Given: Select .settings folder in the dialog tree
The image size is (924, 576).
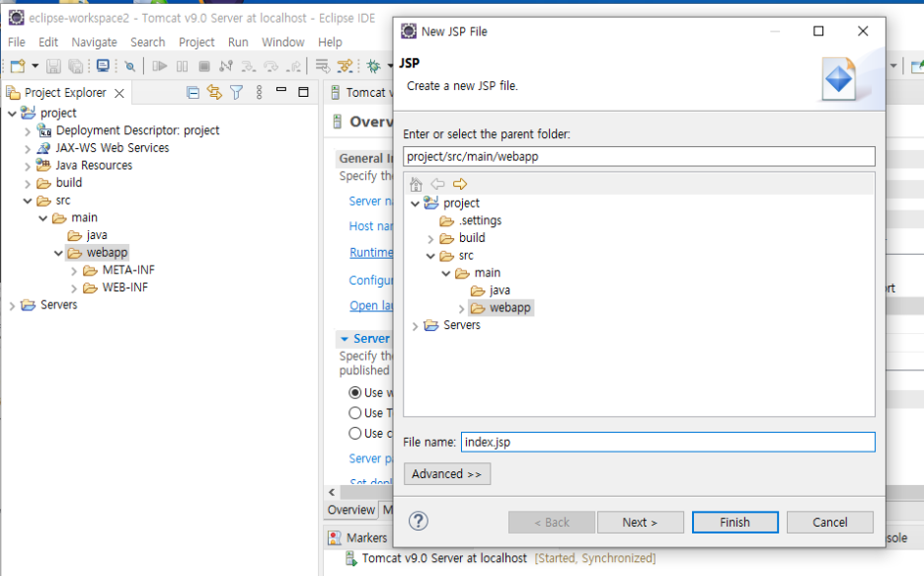Looking at the screenshot, I should pyautogui.click(x=471, y=220).
